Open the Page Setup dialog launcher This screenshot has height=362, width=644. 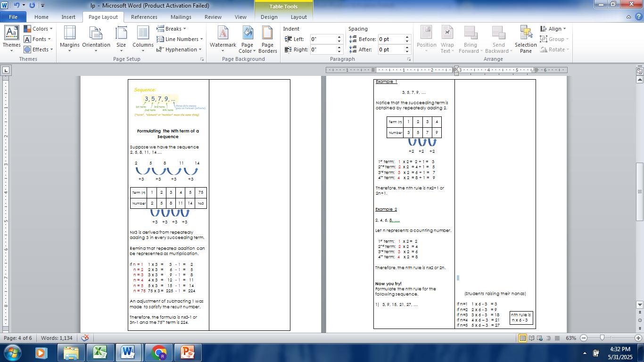coord(202,59)
